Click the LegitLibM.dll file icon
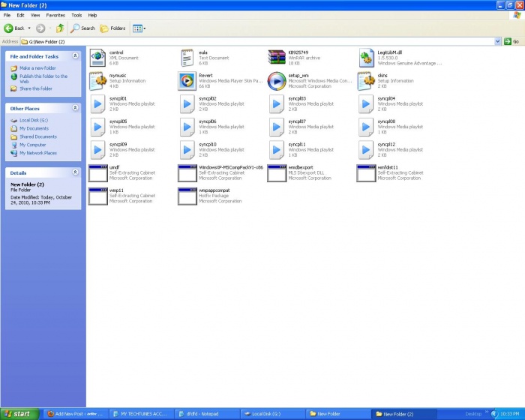The image size is (525, 420). pyautogui.click(x=366, y=58)
